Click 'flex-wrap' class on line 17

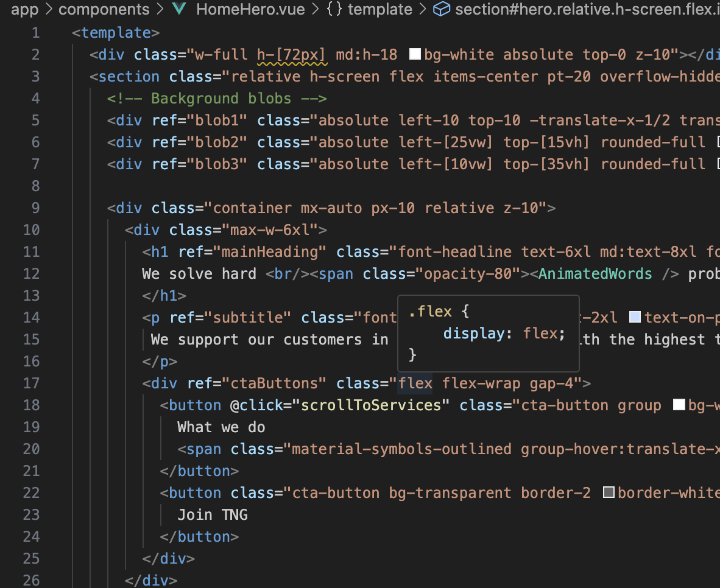pos(481,383)
